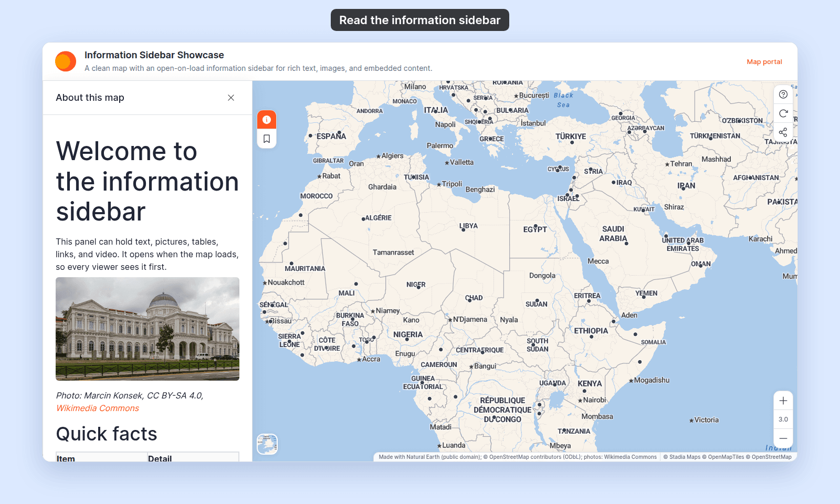The width and height of the screenshot is (840, 504).
Task: Click the Mecca city label
Action: tap(598, 261)
